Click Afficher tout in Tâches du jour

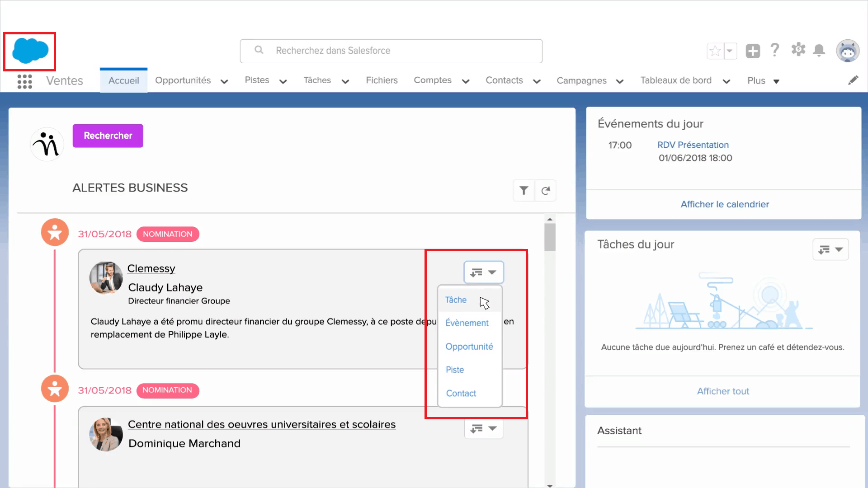[x=723, y=391]
